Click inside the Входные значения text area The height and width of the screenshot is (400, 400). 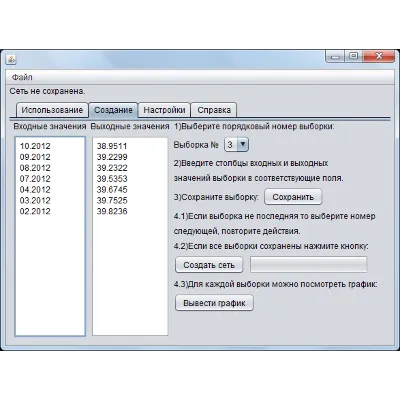(x=50, y=236)
